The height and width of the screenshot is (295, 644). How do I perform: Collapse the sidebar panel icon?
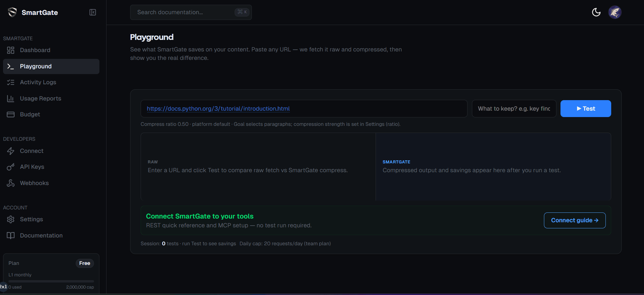[93, 13]
